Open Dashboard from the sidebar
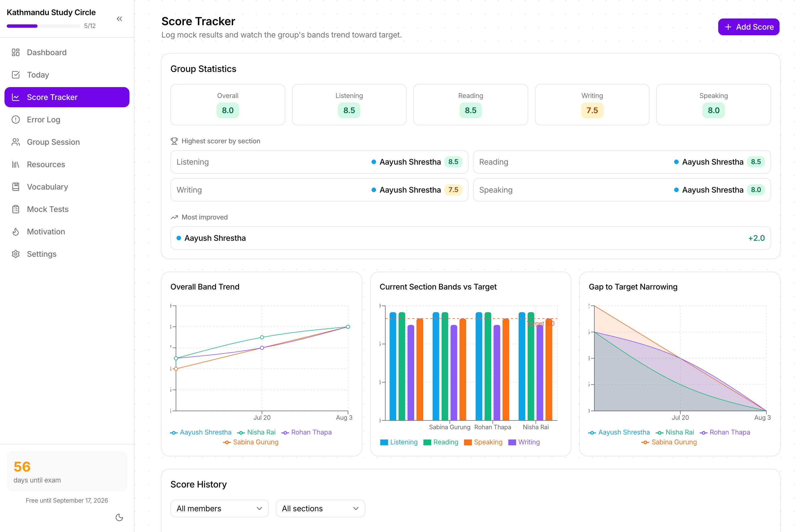The image size is (807, 532). coord(67,52)
